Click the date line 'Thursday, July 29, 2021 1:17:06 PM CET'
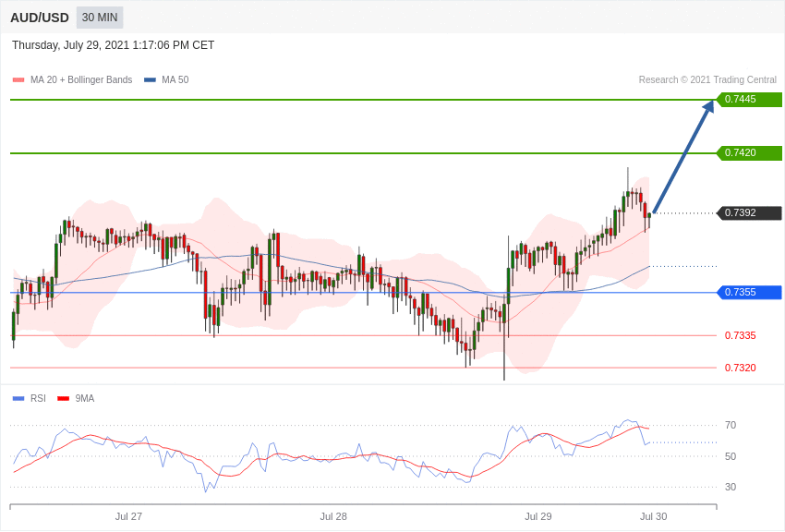785x532 pixels. (x=114, y=45)
